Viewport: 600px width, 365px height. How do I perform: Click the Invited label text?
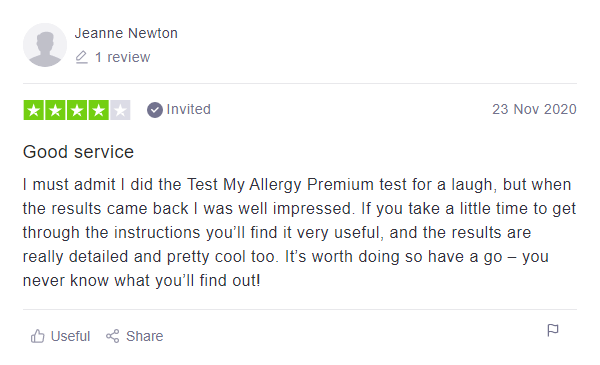coord(188,109)
